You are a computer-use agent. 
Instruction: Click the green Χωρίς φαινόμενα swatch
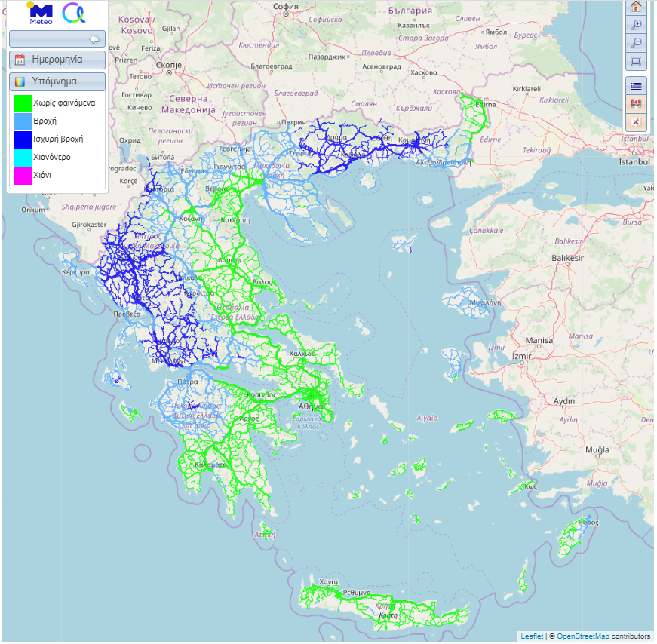pos(22,103)
